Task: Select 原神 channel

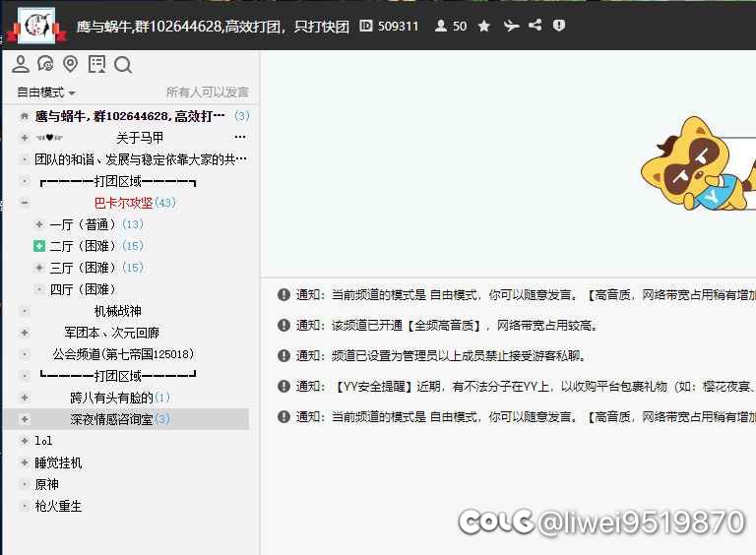Action: (x=47, y=484)
